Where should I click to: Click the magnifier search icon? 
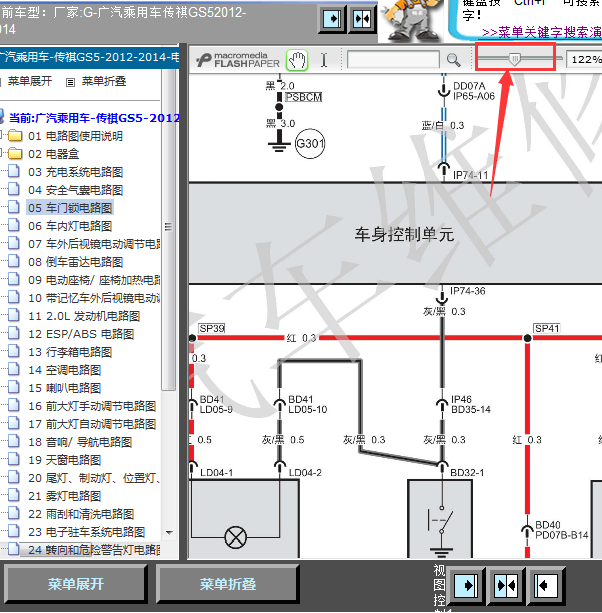pos(453,60)
